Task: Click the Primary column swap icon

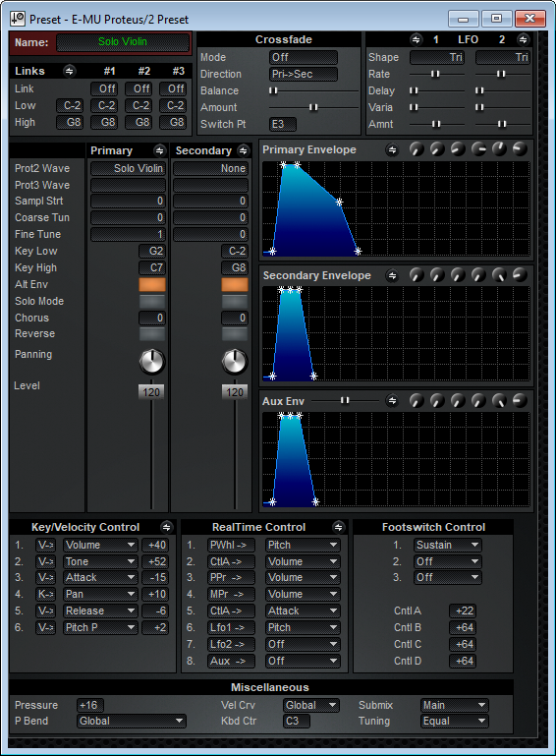Action: tap(159, 150)
